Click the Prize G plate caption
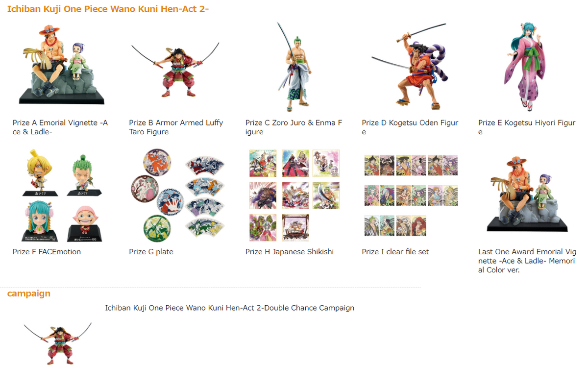Image resolution: width=588 pixels, height=390 pixels. (151, 252)
